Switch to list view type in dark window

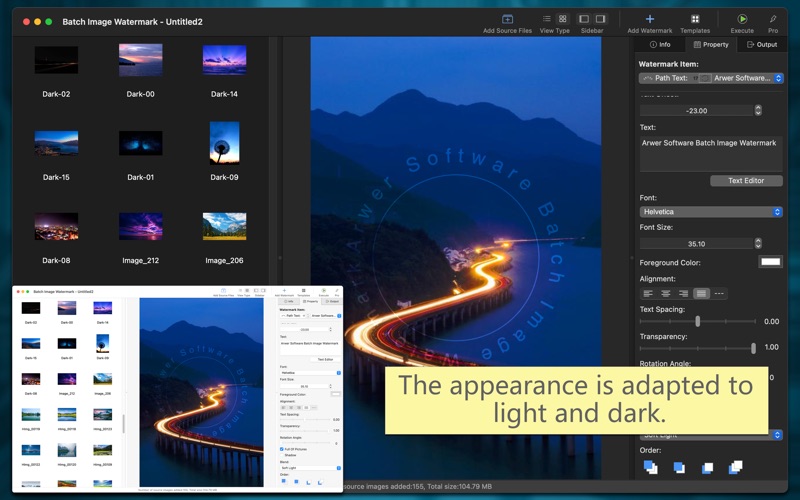[546, 19]
